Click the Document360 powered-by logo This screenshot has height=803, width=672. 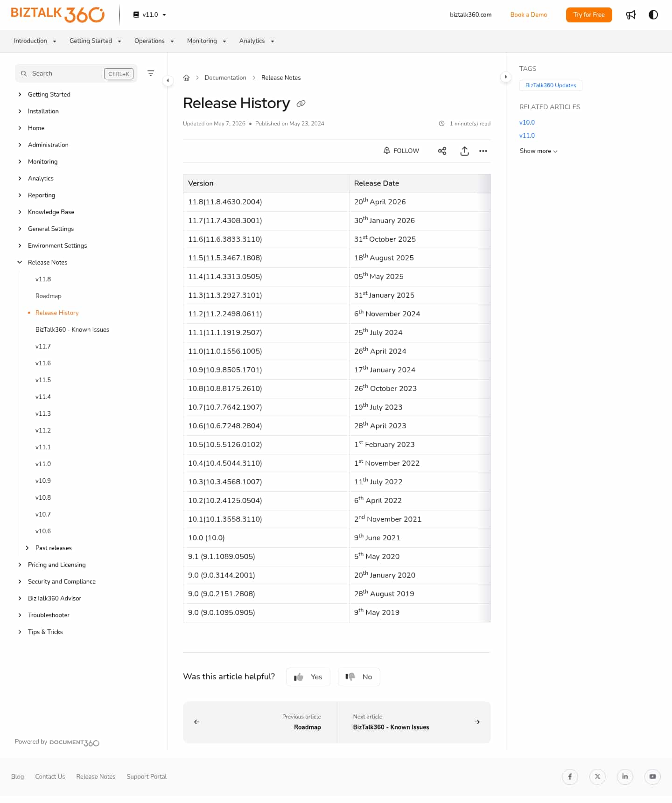[74, 742]
